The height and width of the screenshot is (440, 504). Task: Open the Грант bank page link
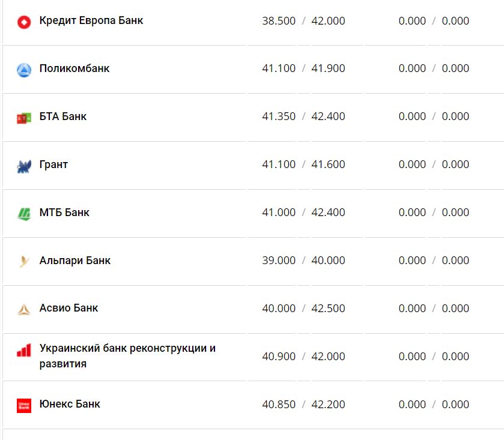(x=53, y=164)
